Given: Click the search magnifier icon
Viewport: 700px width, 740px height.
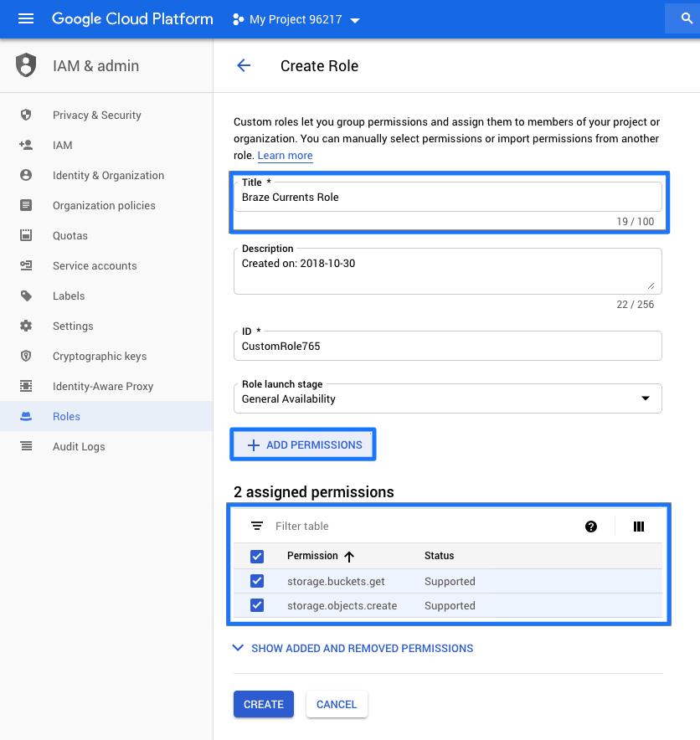Looking at the screenshot, I should (686, 19).
